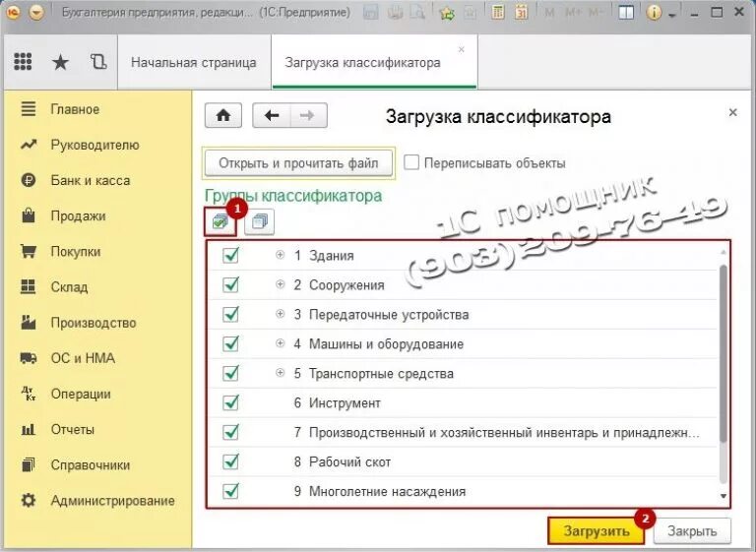756x552 pixels.
Task: Expand the small arrow next to info icon
Action: 672,15
